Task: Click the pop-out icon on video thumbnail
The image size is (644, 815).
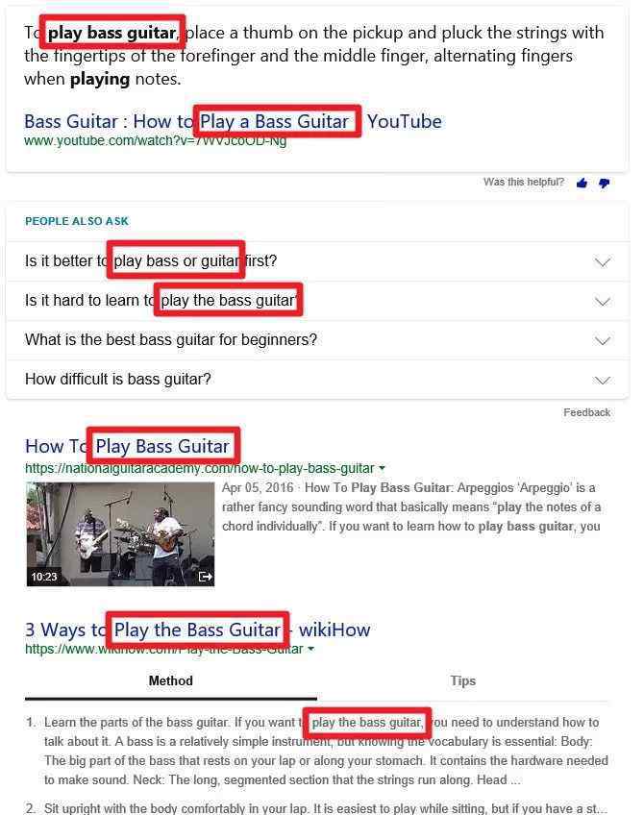Action: coord(206,577)
